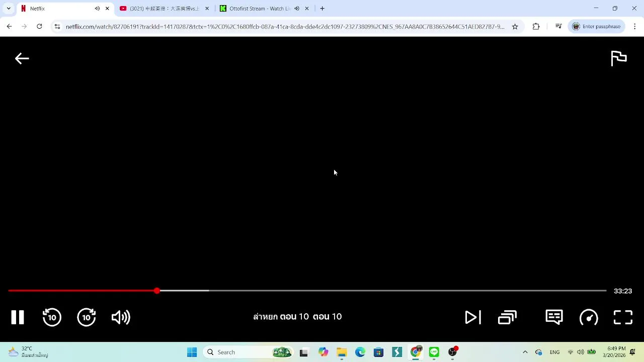This screenshot has height=362, width=644.
Task: Mute the Ottofirst Stream tab audio
Action: pyautogui.click(x=297, y=9)
